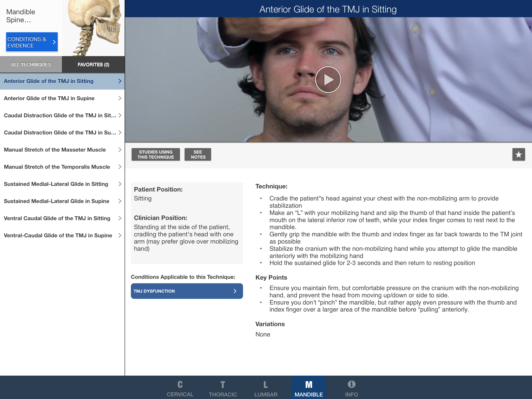Select the Mandible section icon
Viewport: 532px width, 399px height.
[309, 385]
